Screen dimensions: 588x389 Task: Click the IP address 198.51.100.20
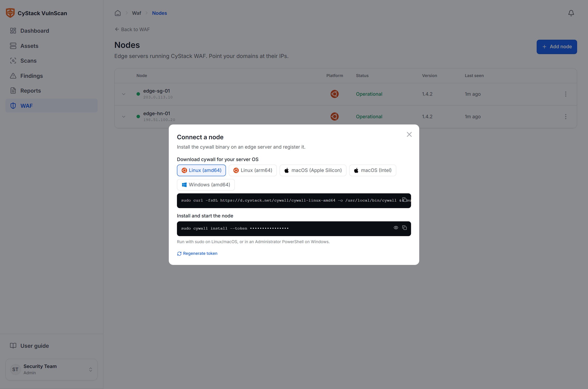pyautogui.click(x=159, y=120)
